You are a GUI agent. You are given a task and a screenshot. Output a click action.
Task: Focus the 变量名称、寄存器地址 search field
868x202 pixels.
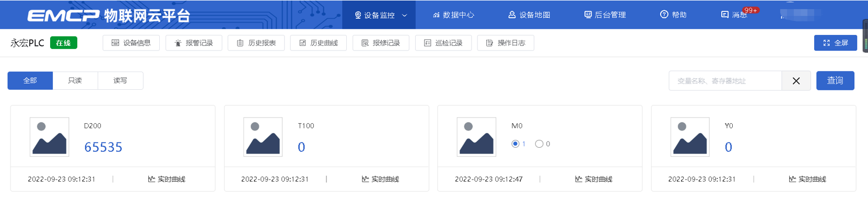pyautogui.click(x=725, y=81)
